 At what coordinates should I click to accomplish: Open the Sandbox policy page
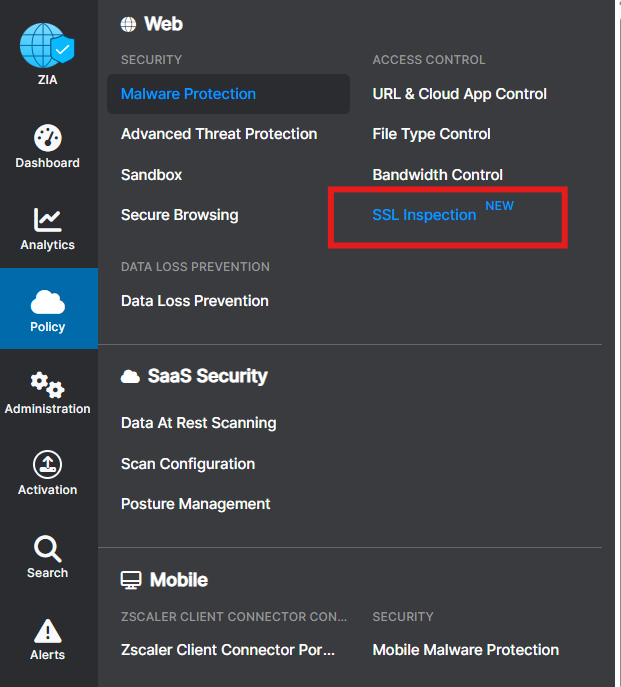(x=151, y=175)
